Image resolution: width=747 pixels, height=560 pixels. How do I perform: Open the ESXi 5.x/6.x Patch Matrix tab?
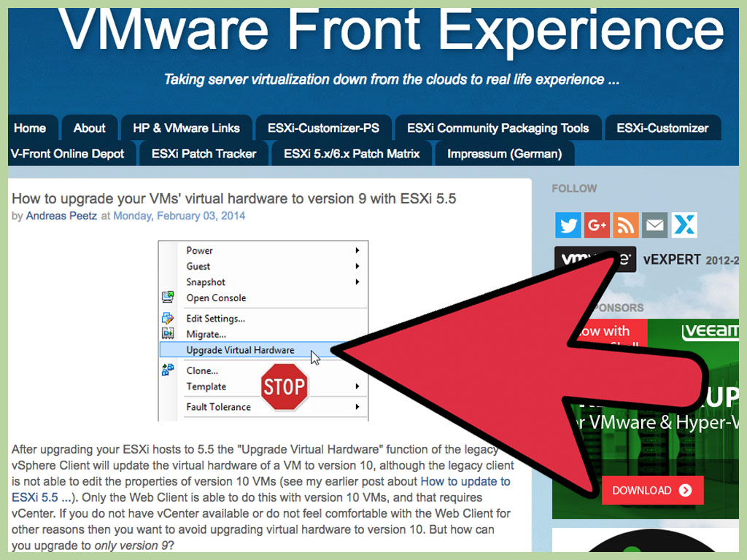352,153
